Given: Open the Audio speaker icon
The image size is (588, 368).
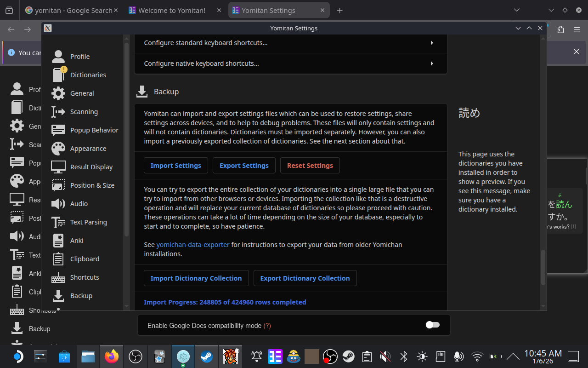Looking at the screenshot, I should pos(58,204).
